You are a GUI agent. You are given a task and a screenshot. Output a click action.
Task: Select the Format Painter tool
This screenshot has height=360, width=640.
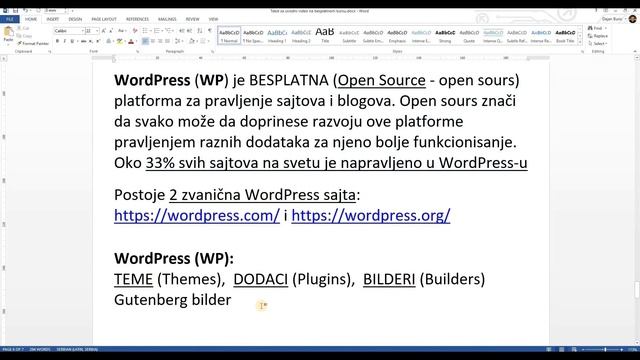[x=33, y=43]
